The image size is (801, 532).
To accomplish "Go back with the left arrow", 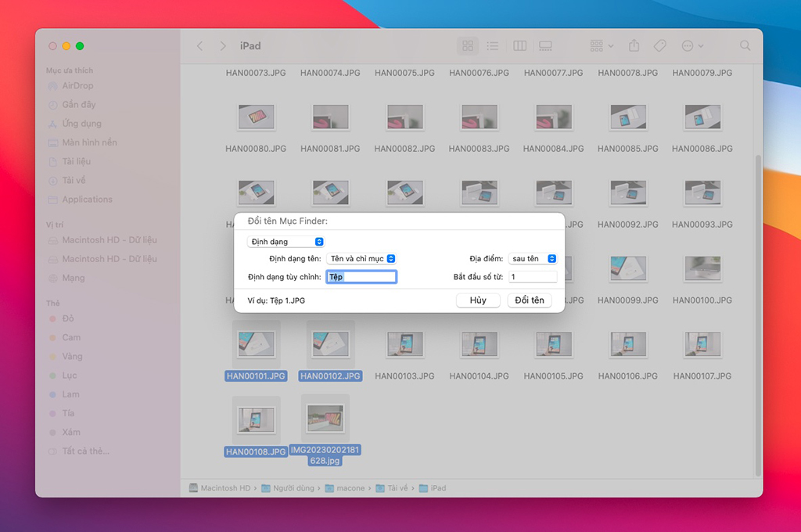I will [x=200, y=46].
